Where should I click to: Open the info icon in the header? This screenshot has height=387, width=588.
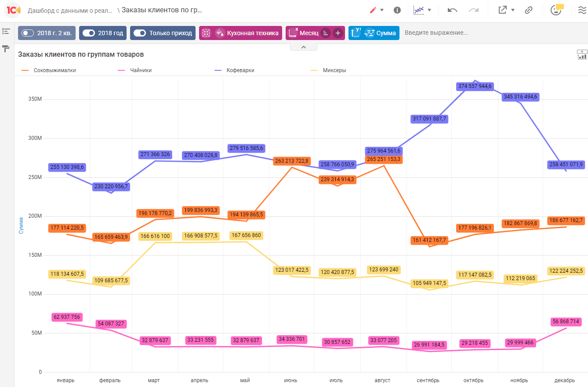pyautogui.click(x=397, y=10)
